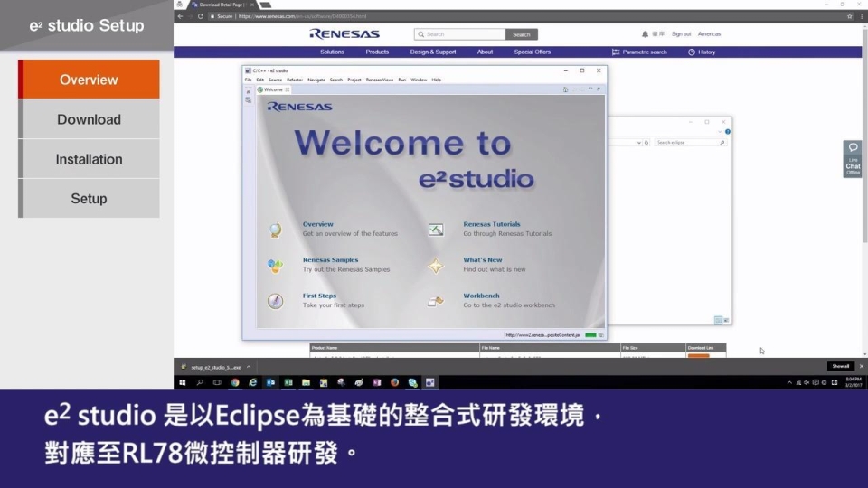This screenshot has width=868, height=488.
Task: Open the Americas region selector
Action: 709,33
